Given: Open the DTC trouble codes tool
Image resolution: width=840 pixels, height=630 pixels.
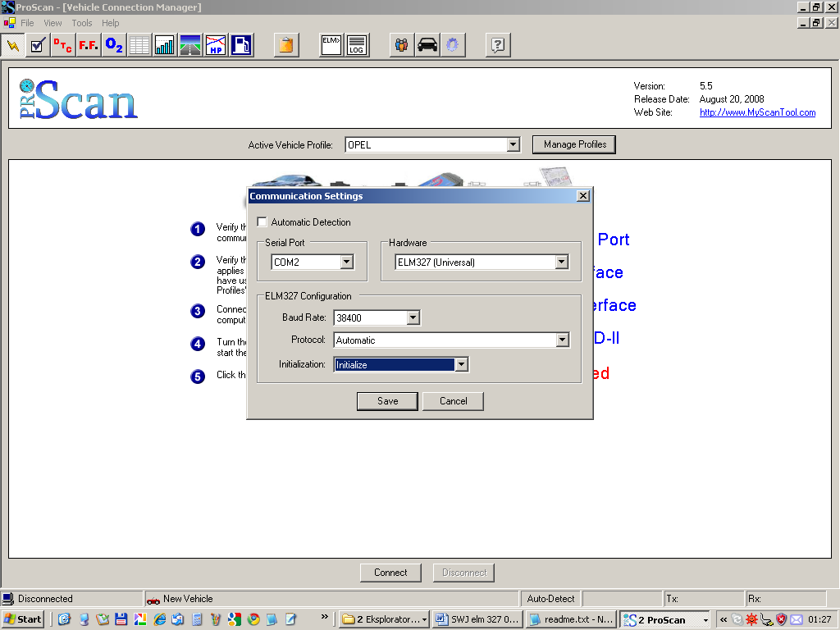Looking at the screenshot, I should pyautogui.click(x=62, y=46).
